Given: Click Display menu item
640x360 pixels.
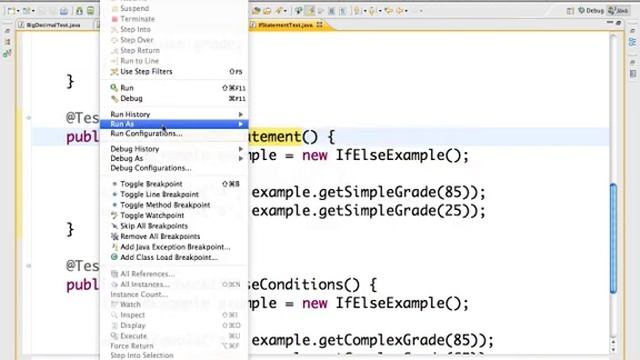Looking at the screenshot, I should (x=174, y=326).
